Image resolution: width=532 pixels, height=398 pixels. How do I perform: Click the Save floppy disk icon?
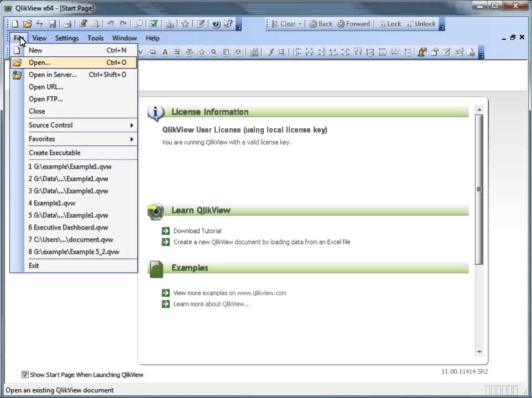pos(52,24)
